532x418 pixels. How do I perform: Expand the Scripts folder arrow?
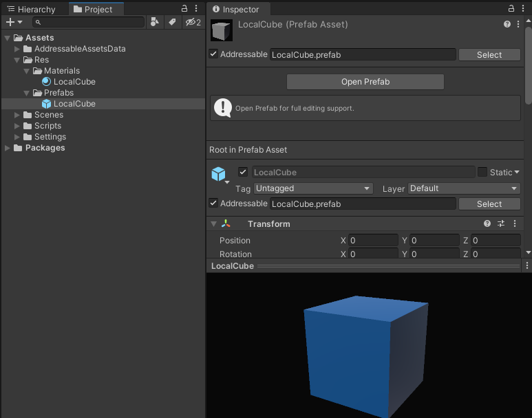pyautogui.click(x=17, y=126)
